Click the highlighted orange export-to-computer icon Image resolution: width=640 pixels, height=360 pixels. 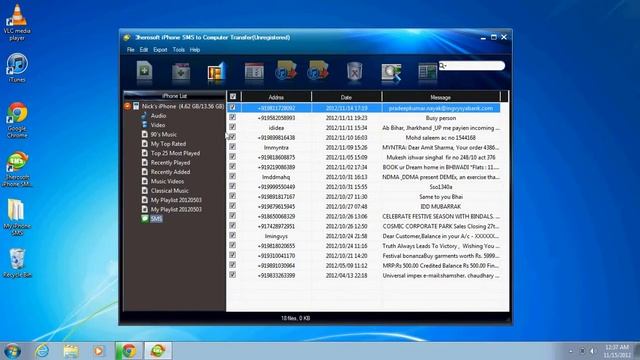[x=217, y=72]
